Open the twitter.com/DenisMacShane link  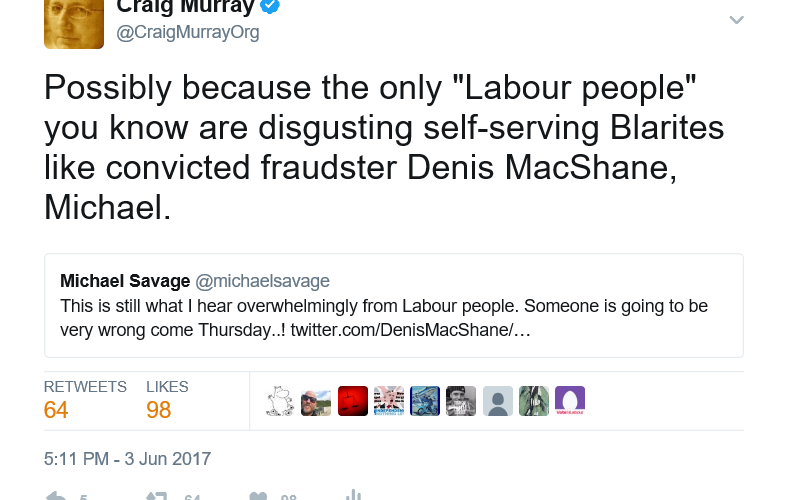pyautogui.click(x=411, y=329)
